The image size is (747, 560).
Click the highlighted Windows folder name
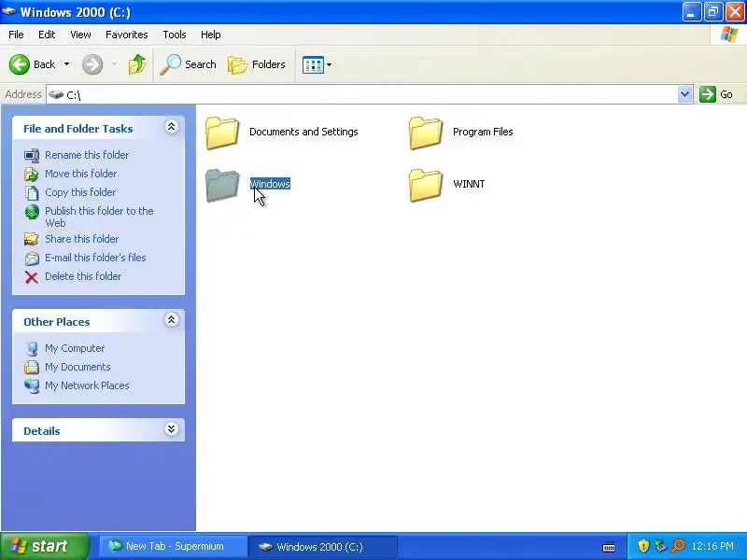click(270, 184)
